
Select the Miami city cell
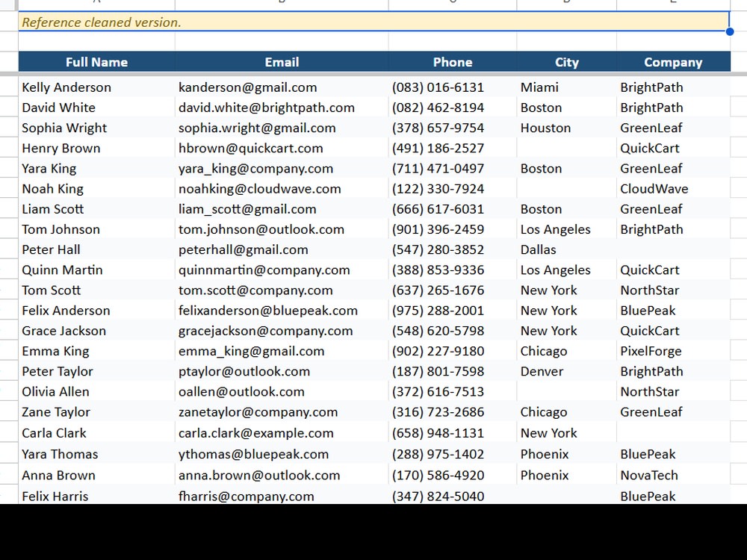[566, 87]
